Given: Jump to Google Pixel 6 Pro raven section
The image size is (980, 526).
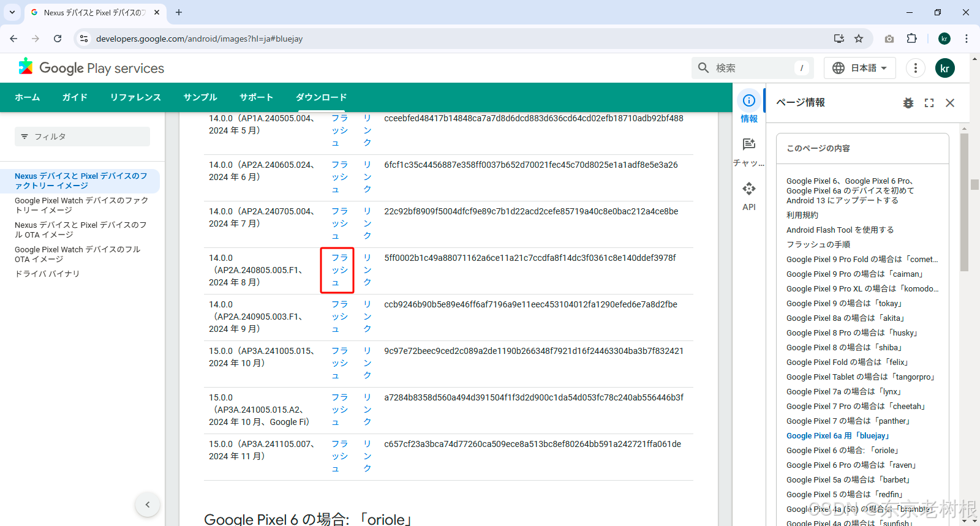Looking at the screenshot, I should pyautogui.click(x=852, y=465).
